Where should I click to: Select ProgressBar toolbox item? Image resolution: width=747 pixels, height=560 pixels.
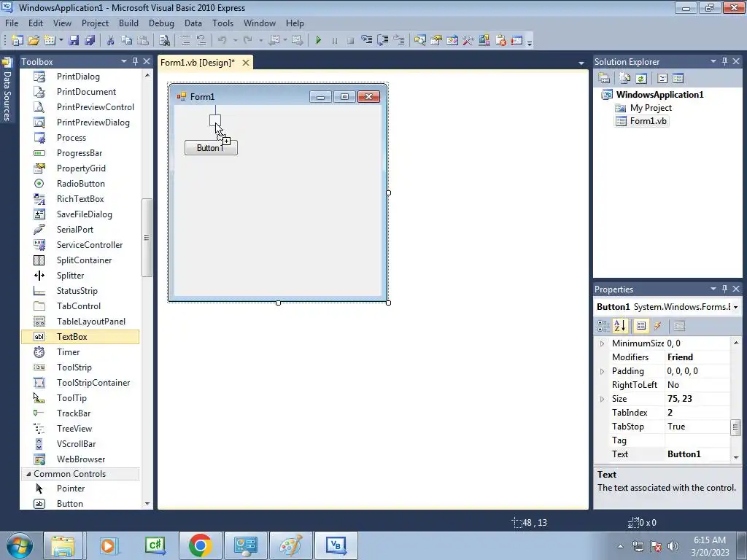[x=80, y=153]
